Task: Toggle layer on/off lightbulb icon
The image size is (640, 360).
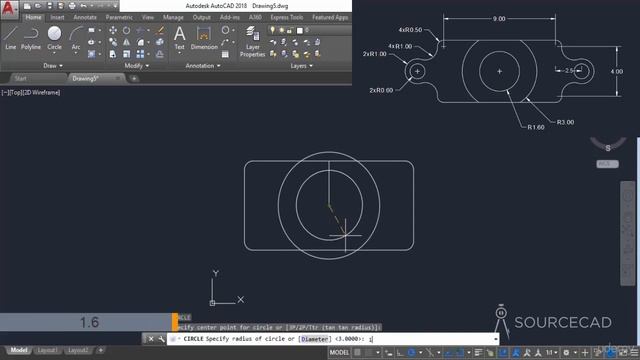Action: [272, 30]
